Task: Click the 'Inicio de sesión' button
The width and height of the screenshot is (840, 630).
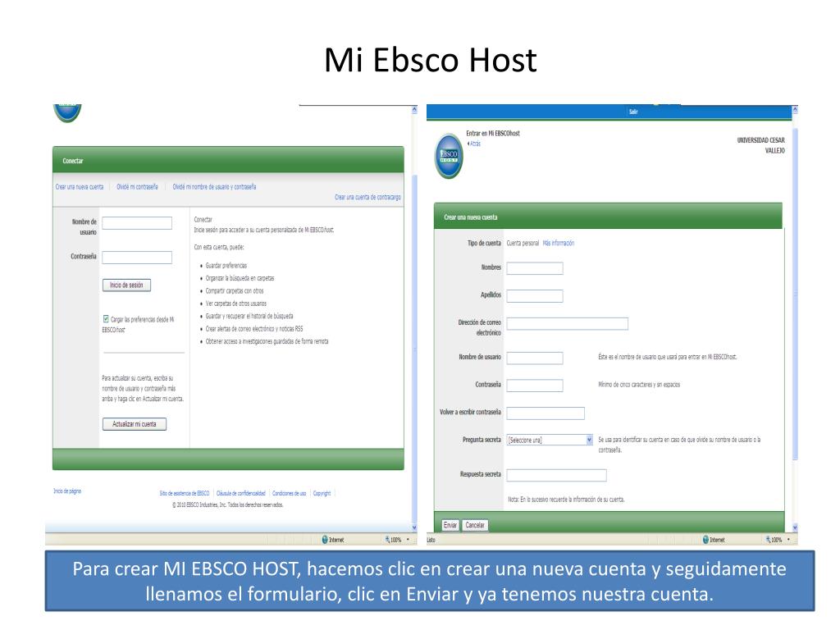Action: pyautogui.click(x=126, y=285)
